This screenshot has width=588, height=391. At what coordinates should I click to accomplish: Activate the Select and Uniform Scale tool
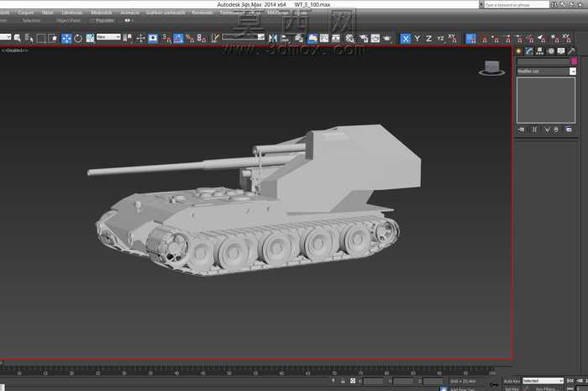(x=90, y=39)
